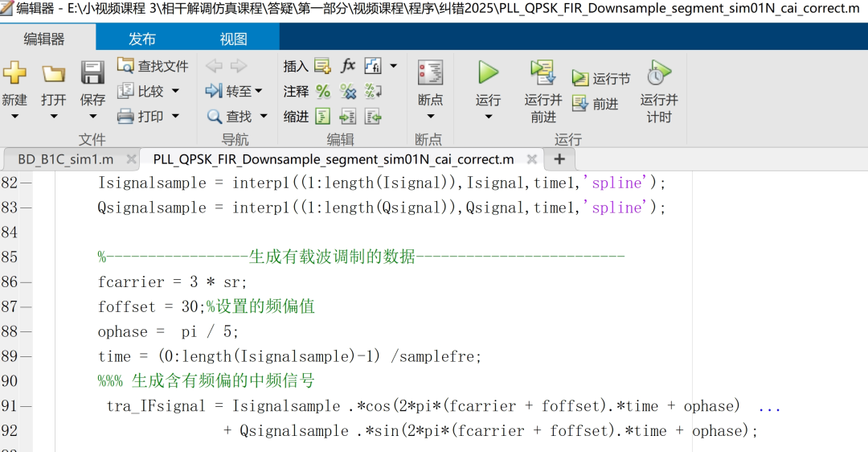Toggle breakpoint on line 86
Viewport: 868px width, 452px height.
27,282
